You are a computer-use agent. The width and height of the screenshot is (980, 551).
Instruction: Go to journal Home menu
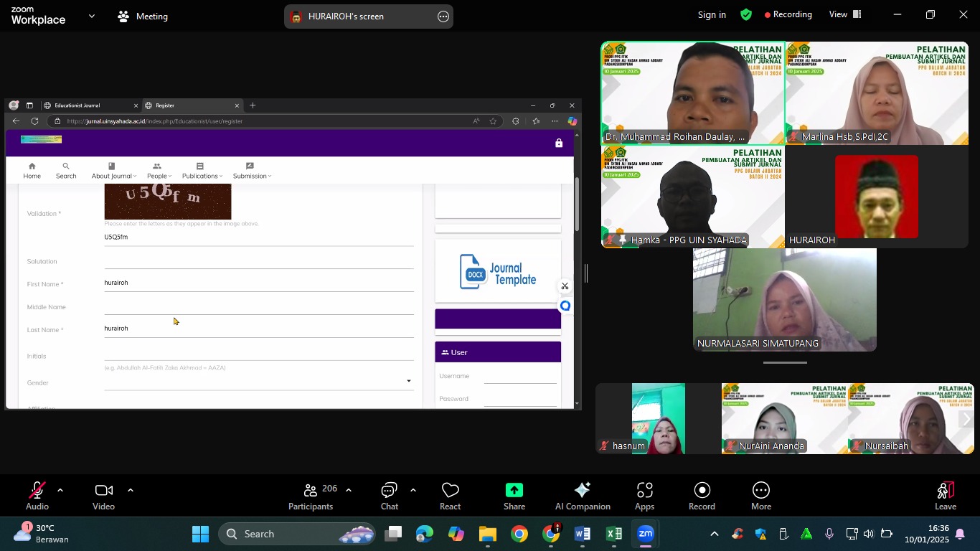(32, 171)
